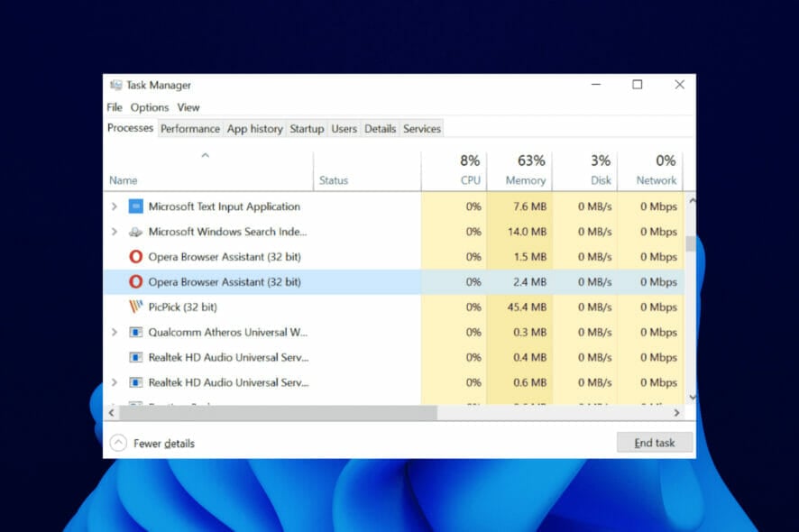Sort by the 0% Network column header

(x=649, y=171)
